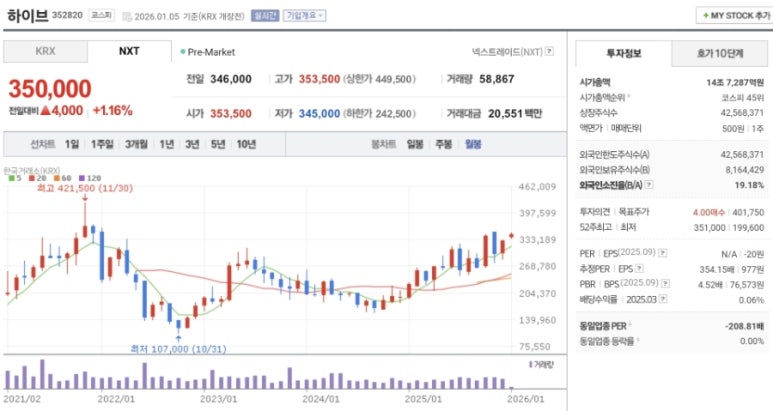Image resolution: width=773 pixels, height=411 pixels.
Task: Click the plus icon in MY STOCK 추가
Action: [704, 16]
